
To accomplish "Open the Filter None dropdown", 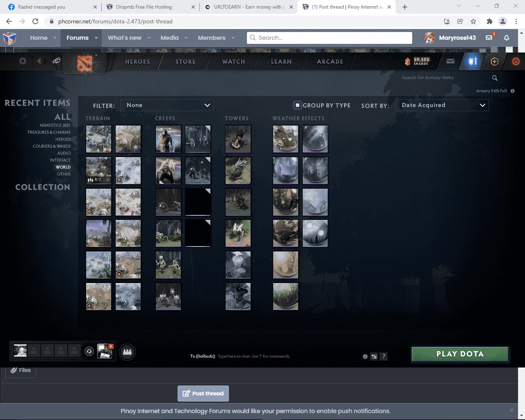I will tap(167, 105).
